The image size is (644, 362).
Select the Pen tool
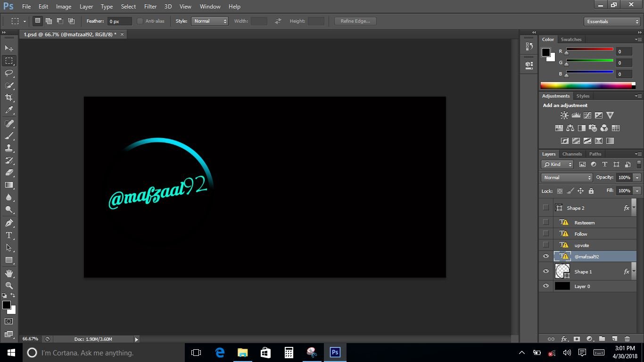pyautogui.click(x=9, y=223)
